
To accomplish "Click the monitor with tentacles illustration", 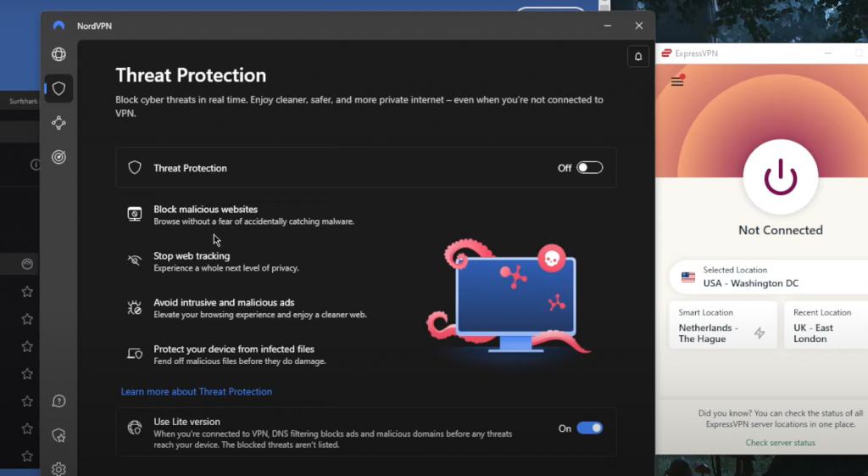I will (509, 297).
